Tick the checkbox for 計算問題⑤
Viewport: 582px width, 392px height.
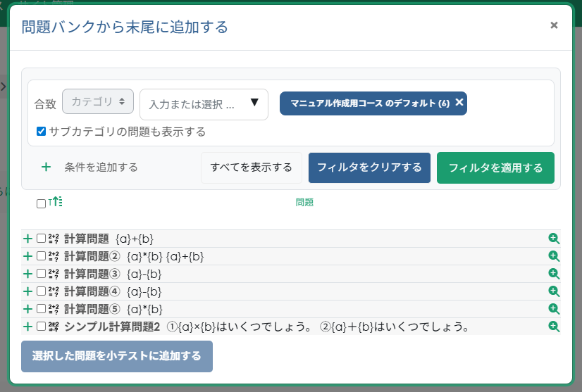[x=41, y=309]
